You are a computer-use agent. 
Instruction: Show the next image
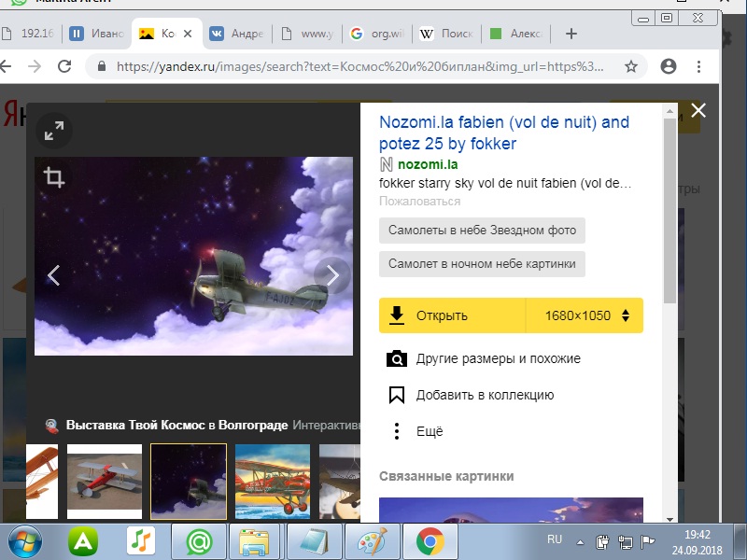[x=332, y=275]
